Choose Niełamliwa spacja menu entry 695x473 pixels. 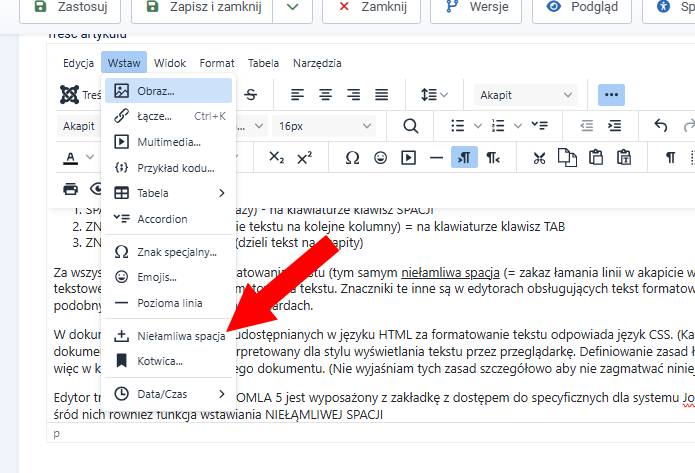tap(168, 336)
